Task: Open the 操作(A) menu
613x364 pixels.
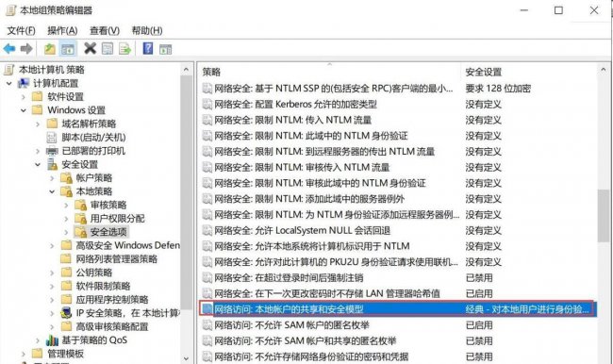Action: pos(62,30)
